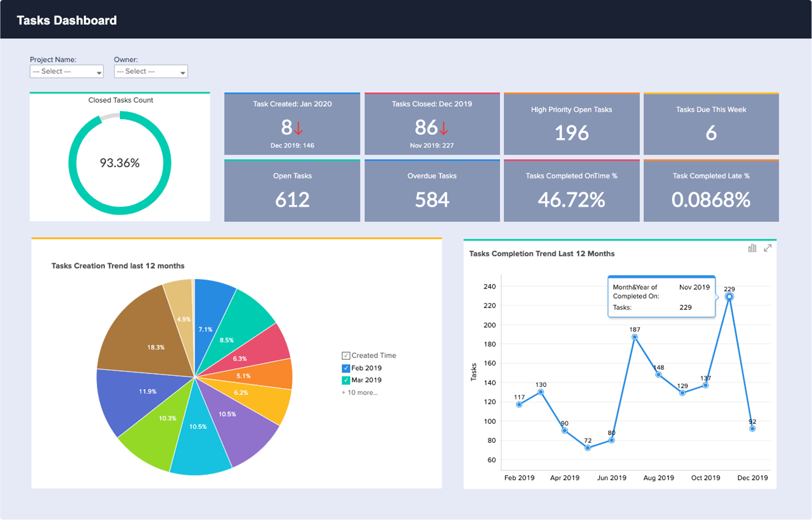This screenshot has height=520, width=812.
Task: Select the Tasks Due This Week tile
Action: [x=711, y=124]
